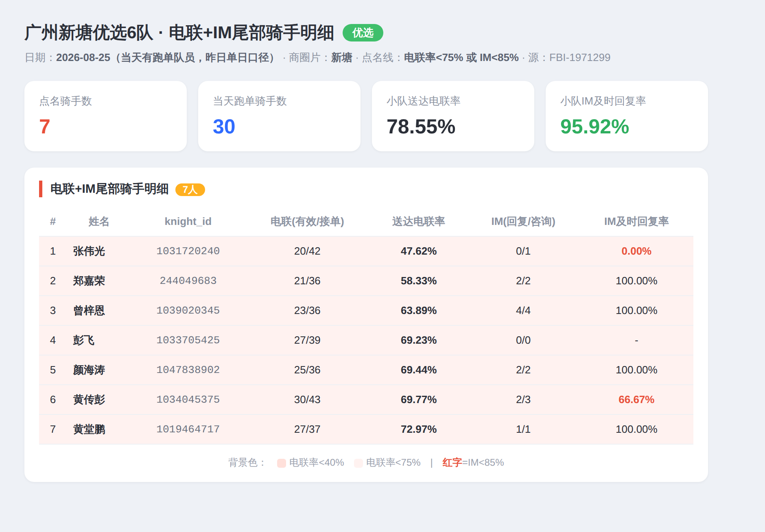Viewport: 765px width, 532px height.
Task: Select rider name 颜海涛
Action: 89,370
